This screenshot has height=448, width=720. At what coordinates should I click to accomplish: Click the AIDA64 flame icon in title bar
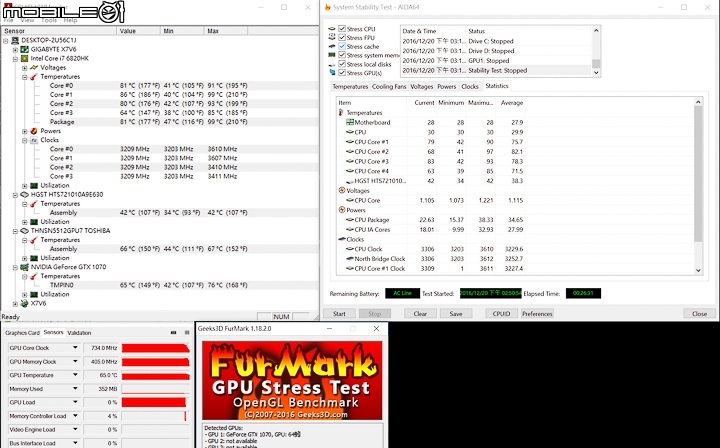(327, 7)
